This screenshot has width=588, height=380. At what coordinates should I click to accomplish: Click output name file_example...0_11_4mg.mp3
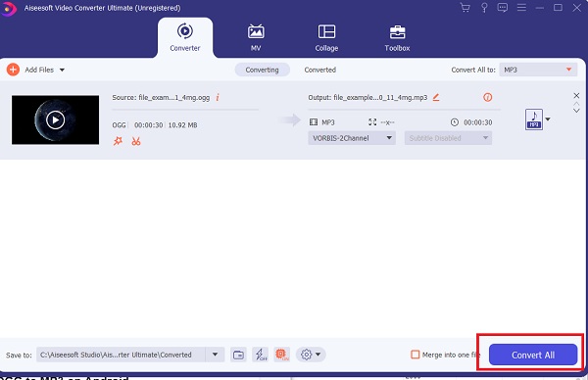click(x=380, y=97)
